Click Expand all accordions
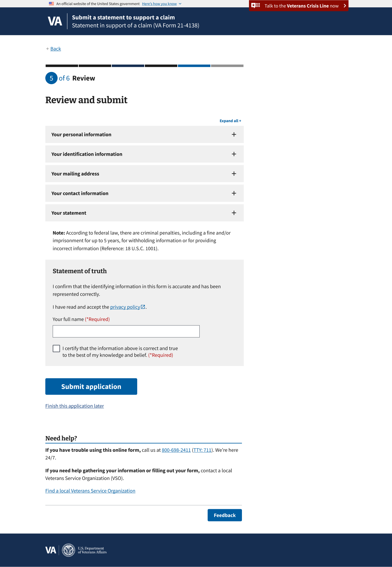The height and width of the screenshot is (567, 392). pos(230,121)
